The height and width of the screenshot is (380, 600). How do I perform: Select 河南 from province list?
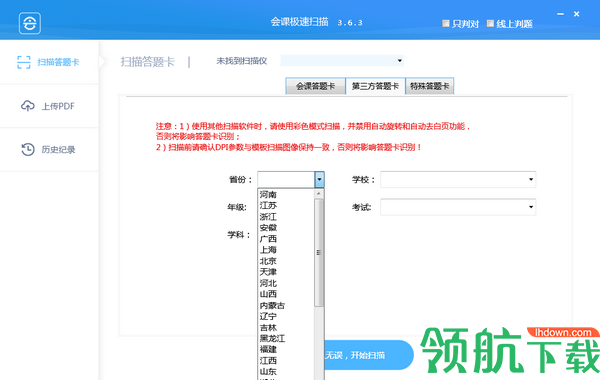pos(286,194)
